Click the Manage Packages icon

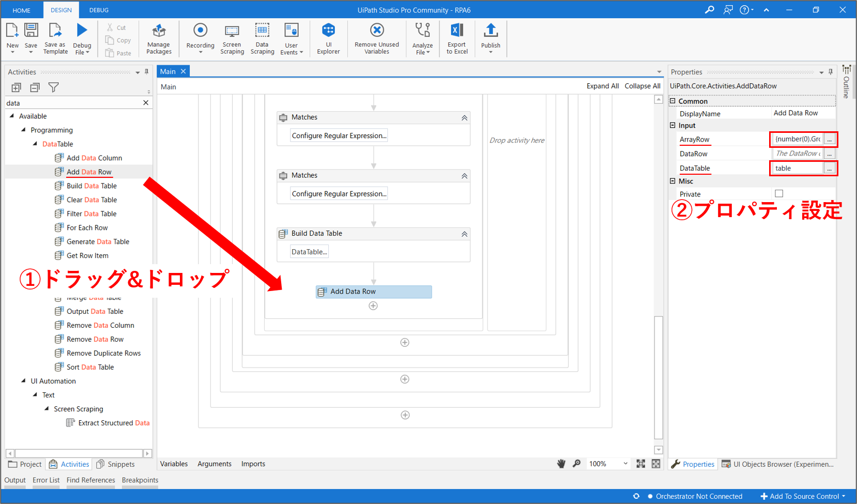pos(159,31)
